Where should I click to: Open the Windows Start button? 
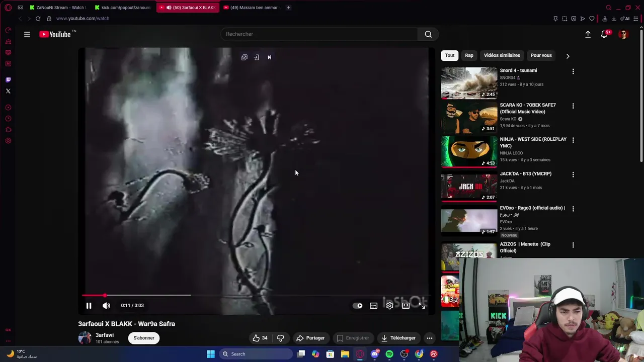click(211, 354)
